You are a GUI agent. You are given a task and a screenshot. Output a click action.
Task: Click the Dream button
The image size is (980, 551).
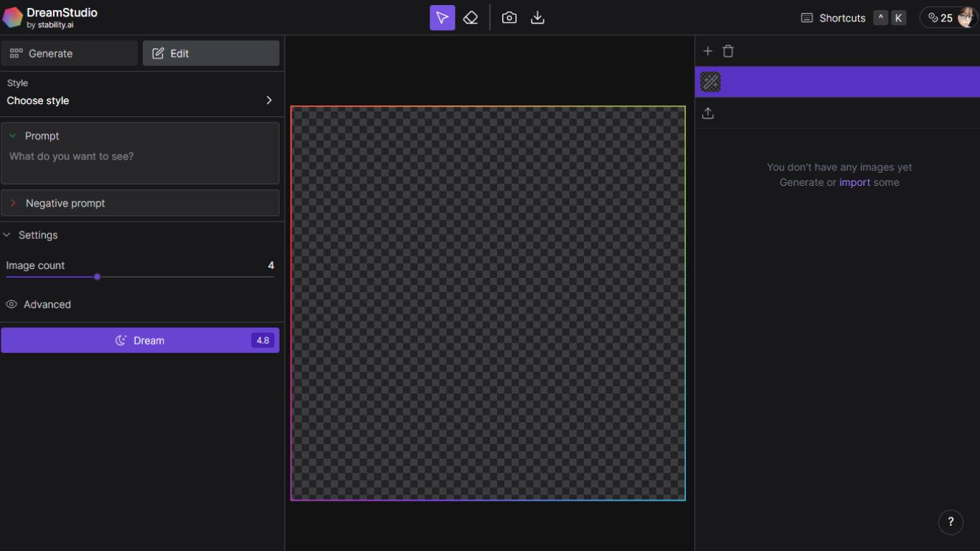[x=140, y=340]
